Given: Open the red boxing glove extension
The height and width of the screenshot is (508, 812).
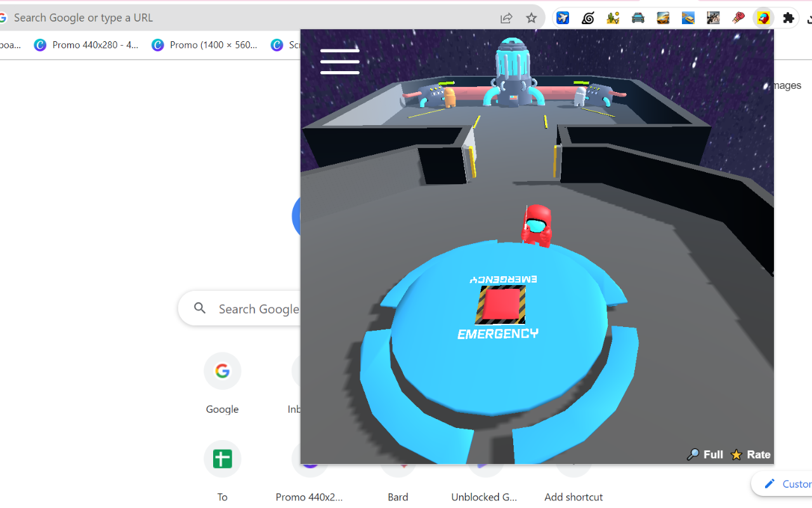Looking at the screenshot, I should pyautogui.click(x=738, y=18).
